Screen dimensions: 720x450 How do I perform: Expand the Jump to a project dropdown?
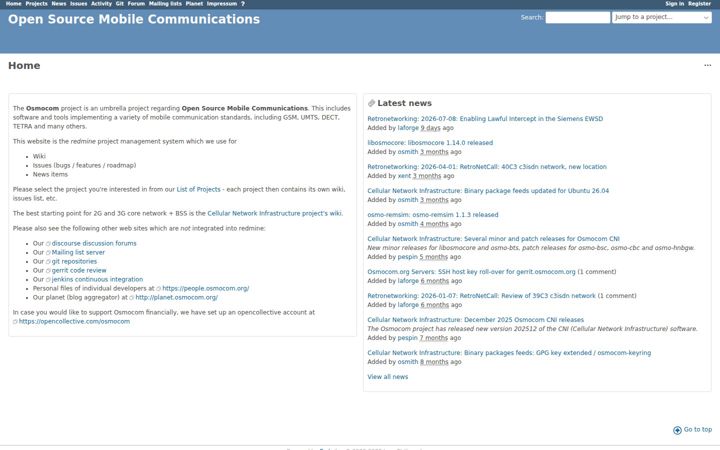point(662,17)
